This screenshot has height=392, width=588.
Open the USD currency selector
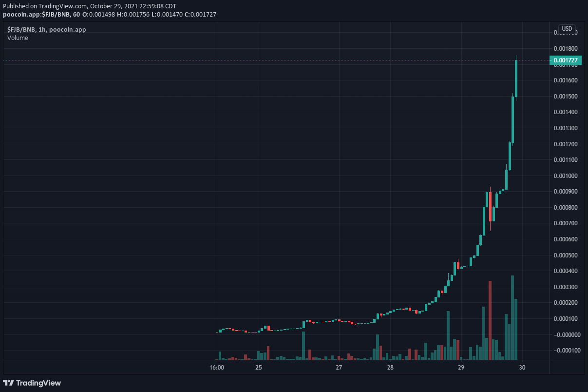[567, 29]
